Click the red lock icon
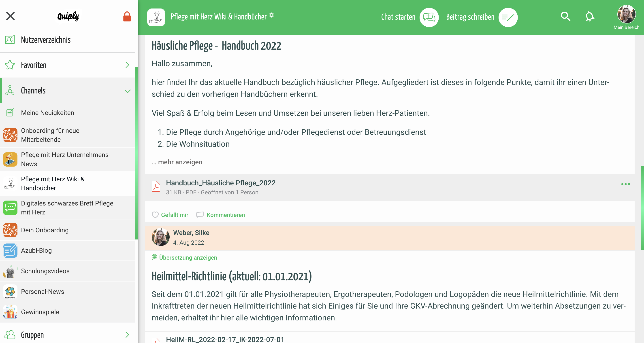 (127, 17)
